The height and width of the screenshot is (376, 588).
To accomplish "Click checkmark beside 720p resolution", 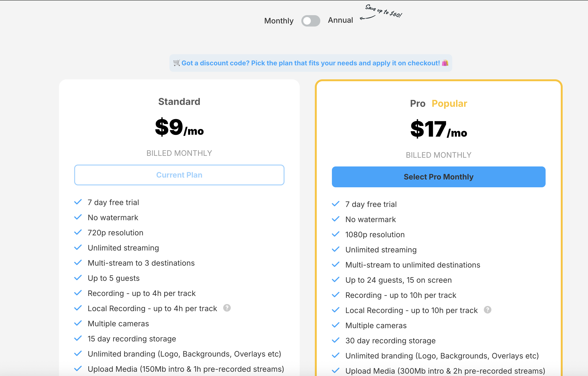I will 78,233.
